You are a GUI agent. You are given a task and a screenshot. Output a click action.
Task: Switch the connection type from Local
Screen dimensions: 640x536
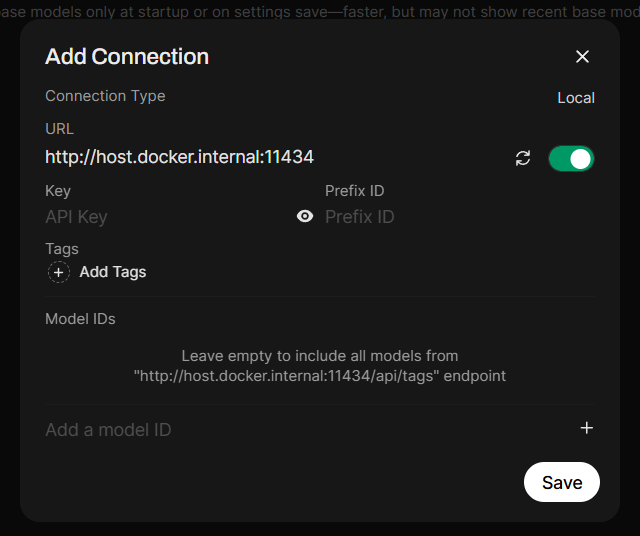[x=575, y=98]
